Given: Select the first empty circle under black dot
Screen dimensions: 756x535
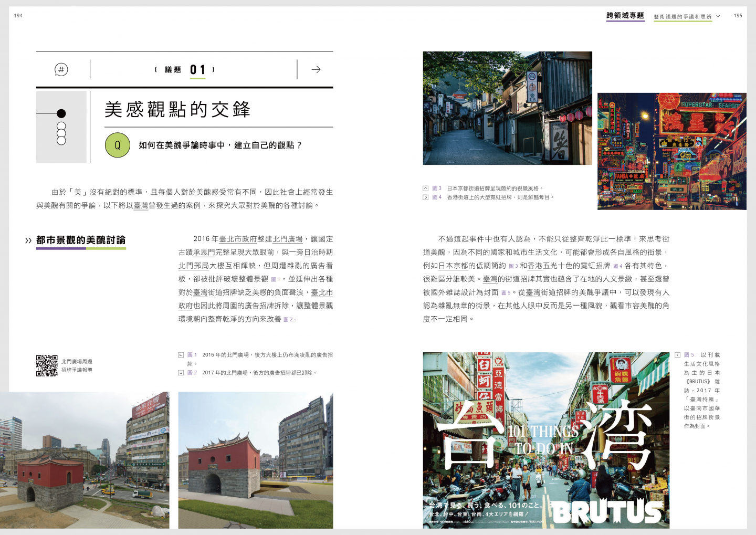Looking at the screenshot, I should (61, 127).
